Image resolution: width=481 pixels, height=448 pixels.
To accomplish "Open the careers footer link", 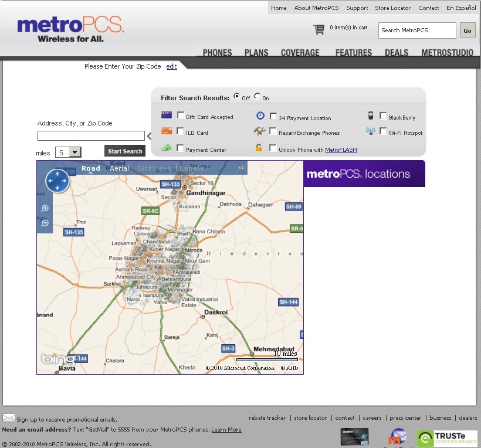I will (x=372, y=418).
